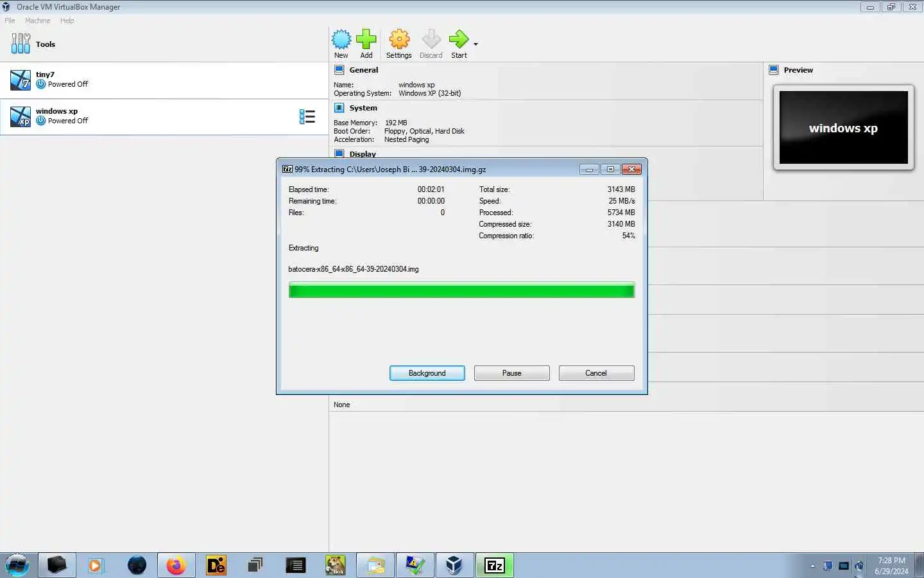Open the System section header link
The width and height of the screenshot is (924, 578).
(363, 108)
